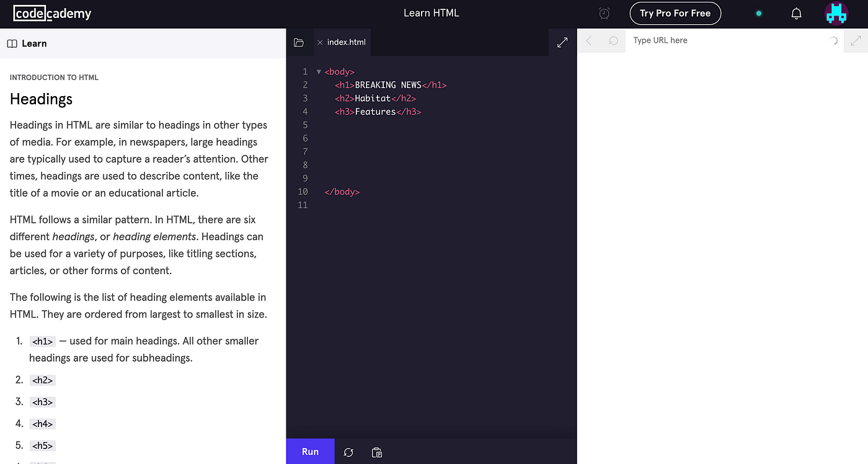Click the h4 list item
This screenshot has height=464, width=868.
(x=43, y=424)
